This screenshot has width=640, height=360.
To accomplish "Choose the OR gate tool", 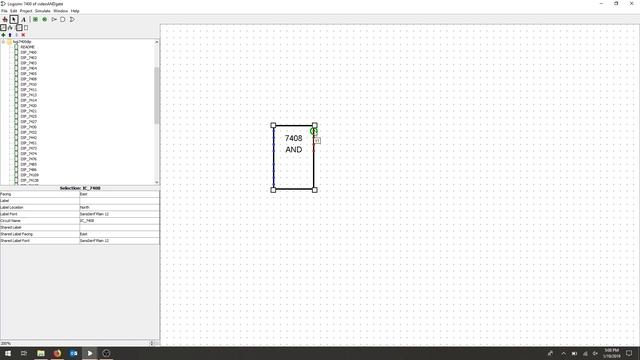I will [72, 19].
